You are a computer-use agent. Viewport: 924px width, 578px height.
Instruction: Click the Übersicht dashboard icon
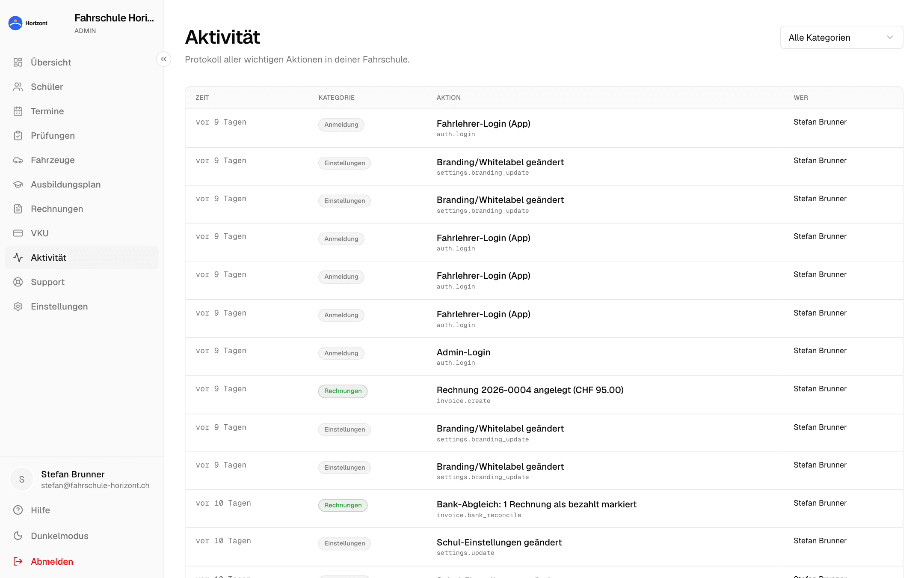pyautogui.click(x=18, y=63)
